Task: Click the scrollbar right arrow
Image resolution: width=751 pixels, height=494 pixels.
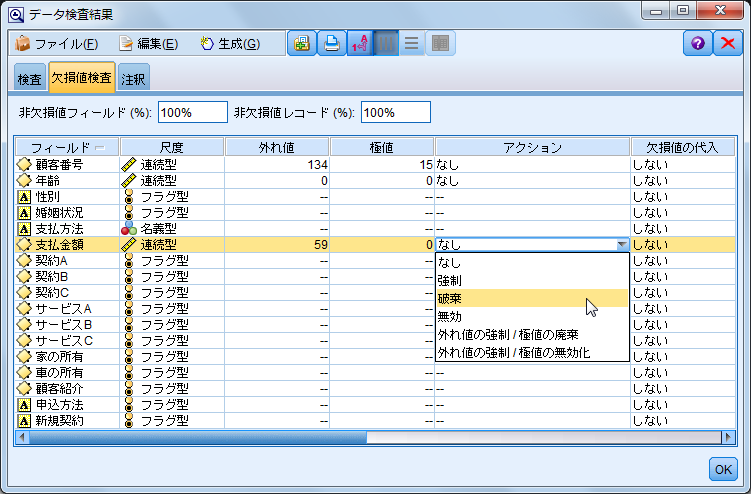Action: tap(728, 437)
